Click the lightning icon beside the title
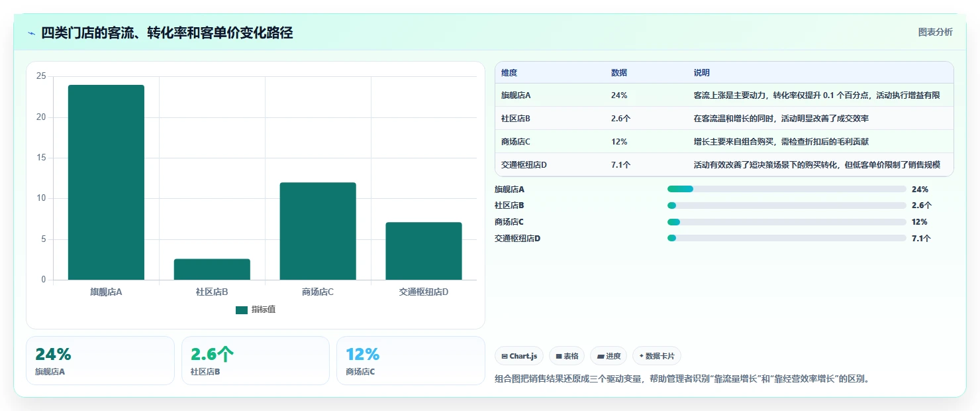 (31, 33)
